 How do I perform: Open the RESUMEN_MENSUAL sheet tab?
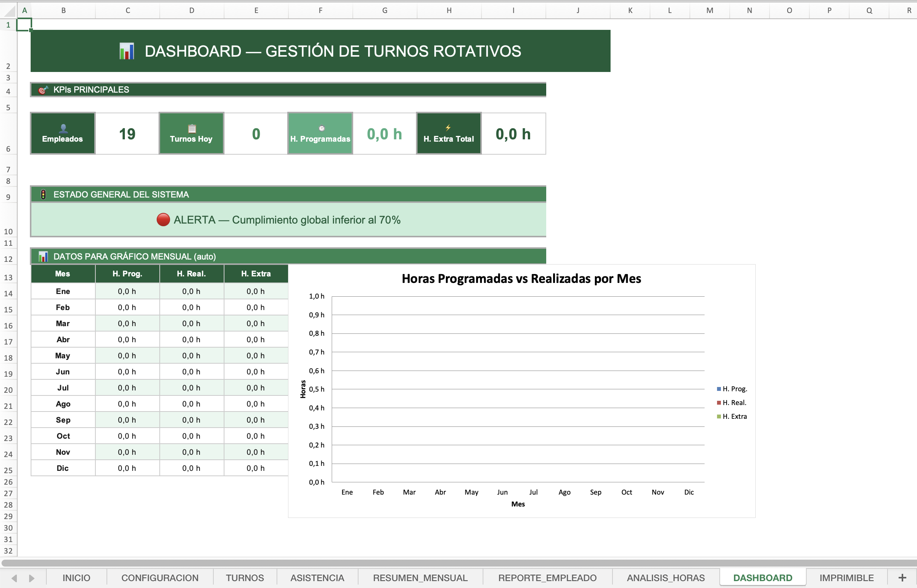click(x=420, y=578)
